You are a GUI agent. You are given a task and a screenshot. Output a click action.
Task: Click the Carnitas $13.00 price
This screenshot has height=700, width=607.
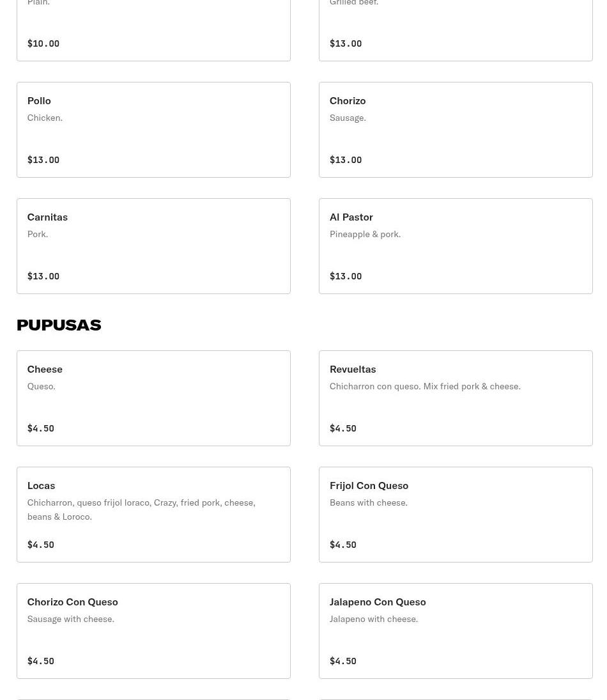click(43, 276)
